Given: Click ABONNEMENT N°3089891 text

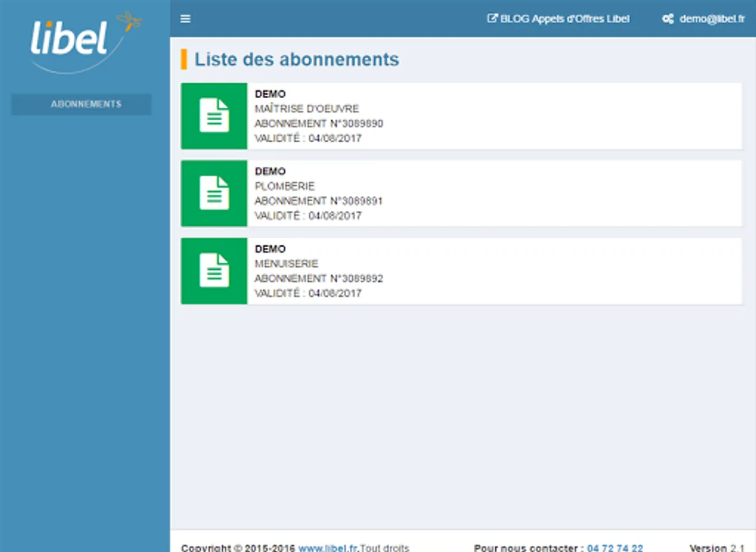Looking at the screenshot, I should [x=319, y=201].
